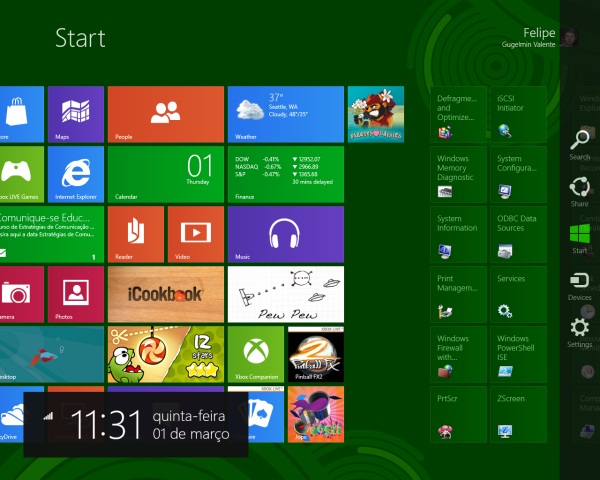Click the 11:31 clock display
The width and height of the screenshot is (600, 480).
(x=106, y=424)
